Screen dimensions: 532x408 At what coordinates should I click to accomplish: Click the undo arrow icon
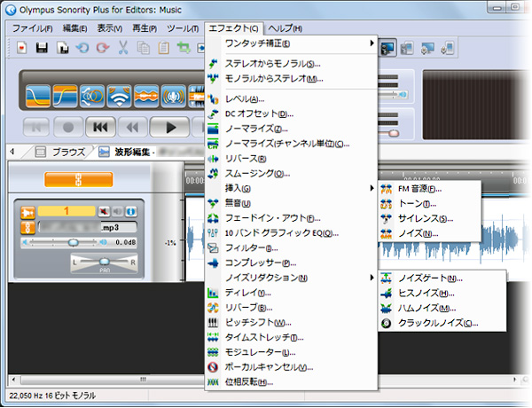coord(82,48)
